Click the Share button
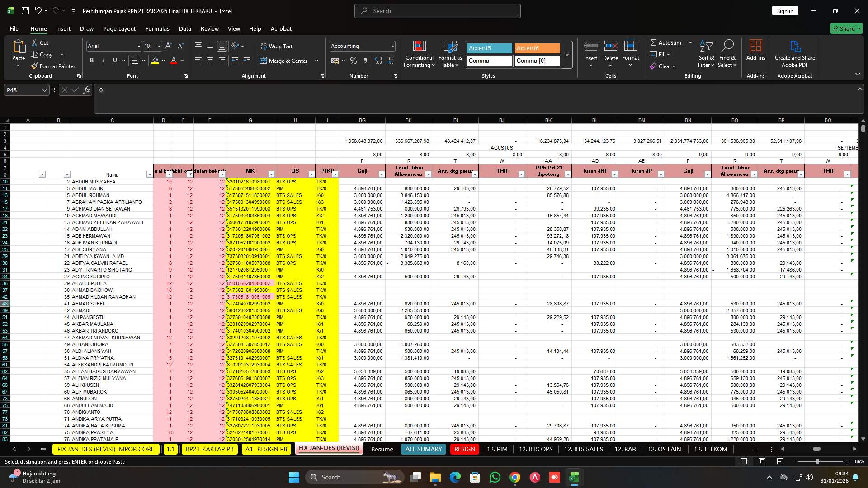Viewport: 868px width, 488px height. [845, 28]
